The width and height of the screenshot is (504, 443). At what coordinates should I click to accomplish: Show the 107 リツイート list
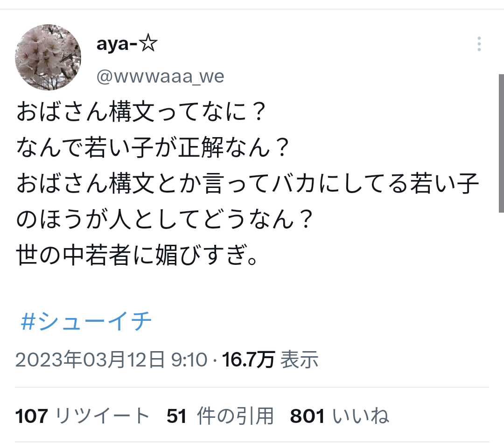pos(82,416)
